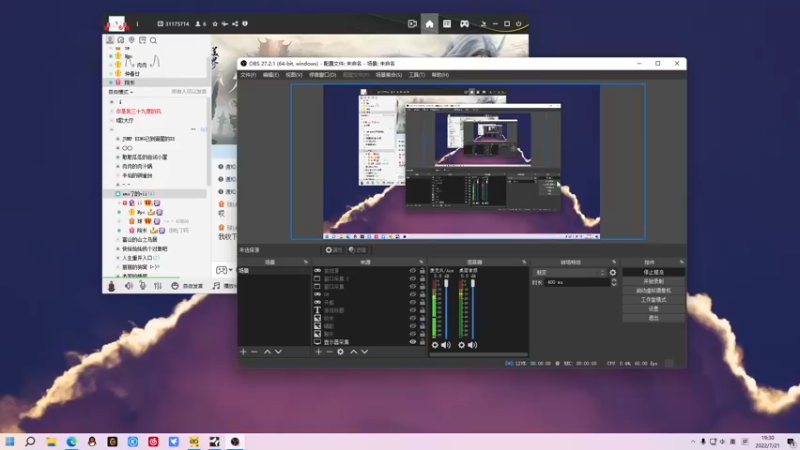Adjust the 时长 duration stepper arrows
This screenshot has width=800, height=450.
click(x=614, y=282)
